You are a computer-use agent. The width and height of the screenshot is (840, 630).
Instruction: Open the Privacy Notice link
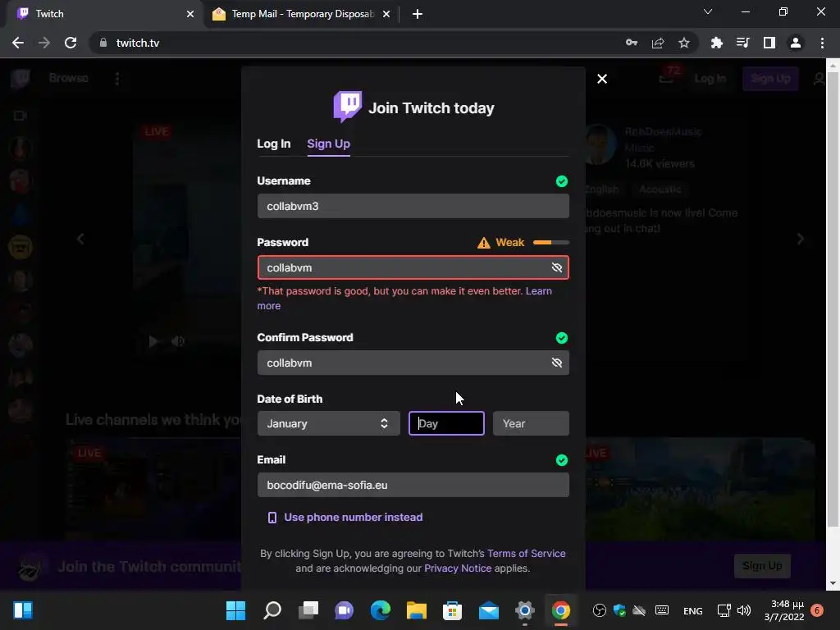[x=458, y=568]
